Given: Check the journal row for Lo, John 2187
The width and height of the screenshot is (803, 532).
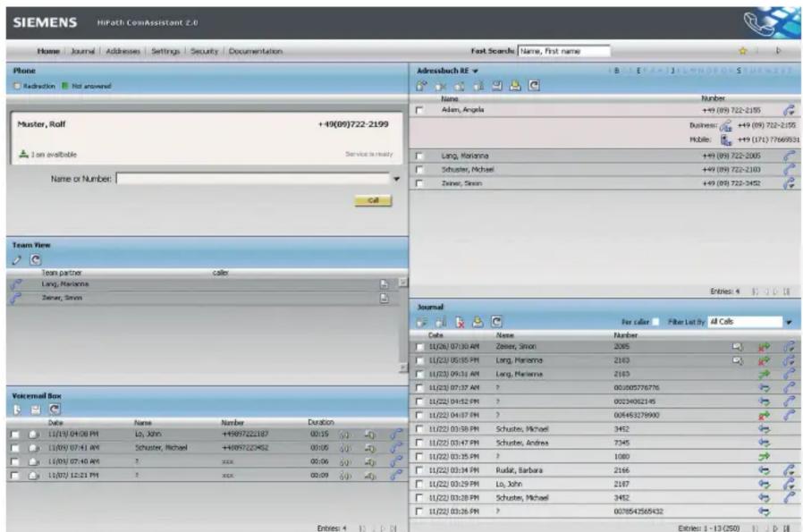Looking at the screenshot, I should [x=419, y=484].
